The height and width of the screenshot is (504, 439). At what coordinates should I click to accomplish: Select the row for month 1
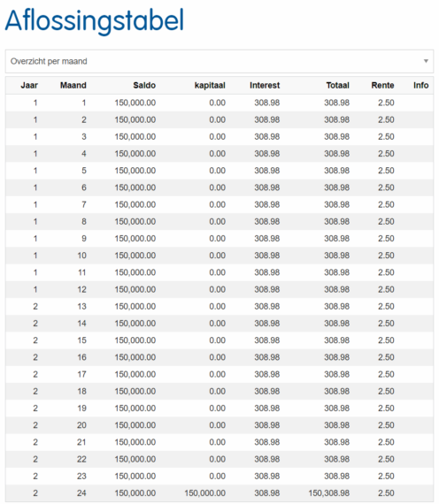(219, 103)
